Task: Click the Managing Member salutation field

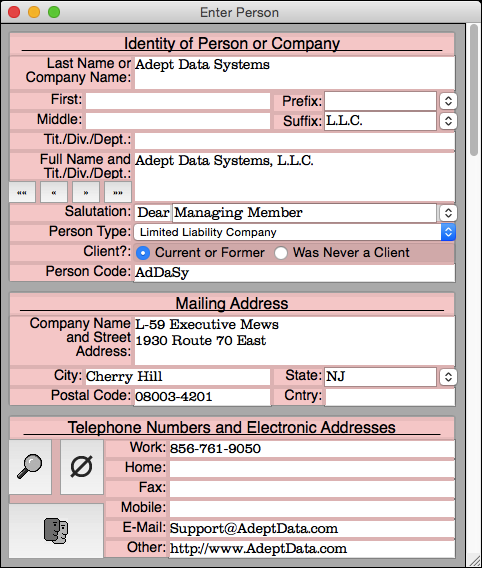Action: click(305, 213)
